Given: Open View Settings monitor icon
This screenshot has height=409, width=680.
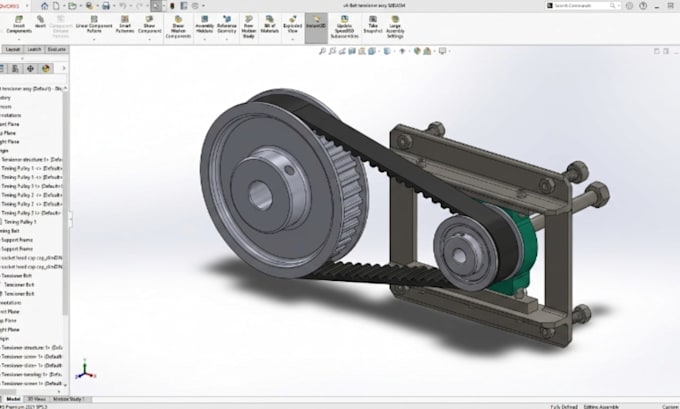Looking at the screenshot, I should click(442, 51).
